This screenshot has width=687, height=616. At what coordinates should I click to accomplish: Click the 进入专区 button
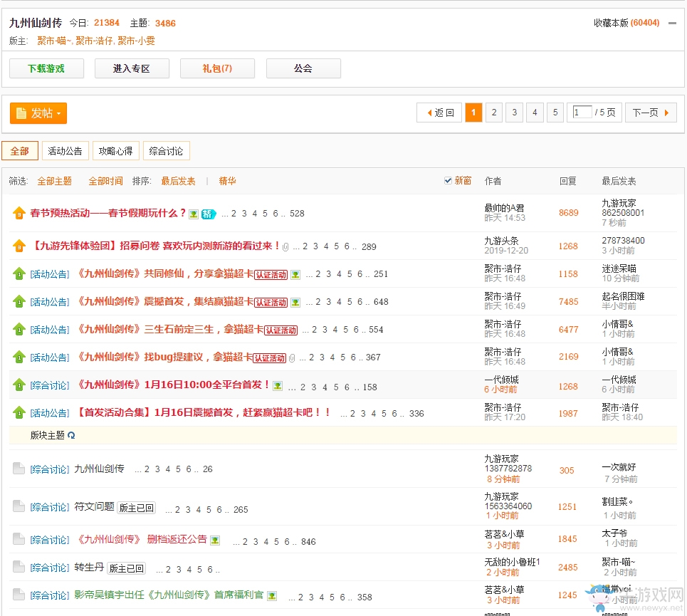(x=132, y=68)
